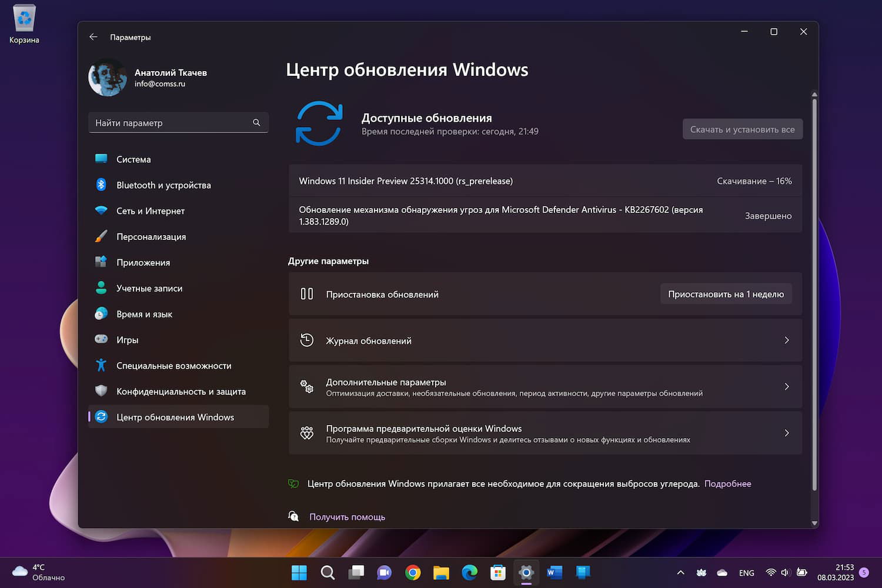Screen dimensions: 882x588
Task: Click the Wi-Fi icon in the system tray
Action: 771,572
